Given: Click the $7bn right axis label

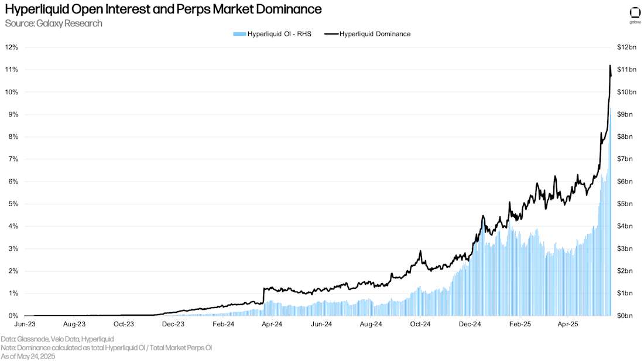Looking at the screenshot, I should point(625,159).
